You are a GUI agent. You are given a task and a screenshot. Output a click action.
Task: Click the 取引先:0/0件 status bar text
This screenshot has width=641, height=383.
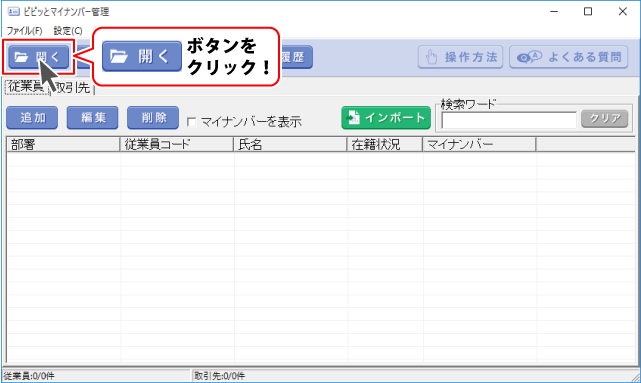coord(220,376)
